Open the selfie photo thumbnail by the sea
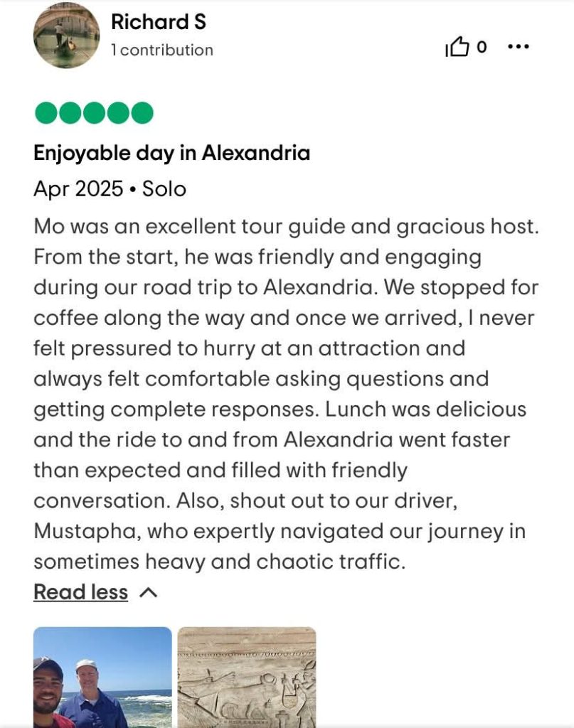This screenshot has height=728, width=574. (102, 677)
